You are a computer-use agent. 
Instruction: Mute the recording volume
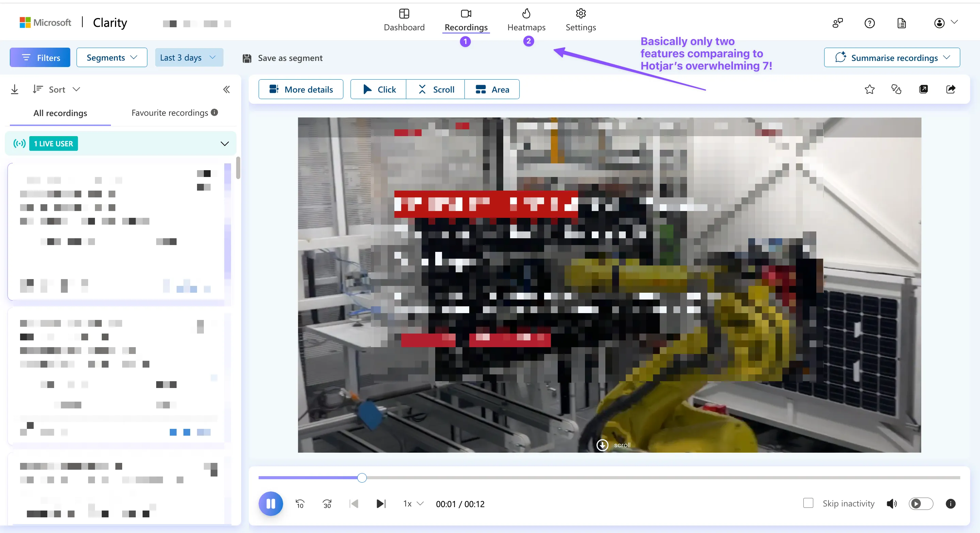point(892,504)
